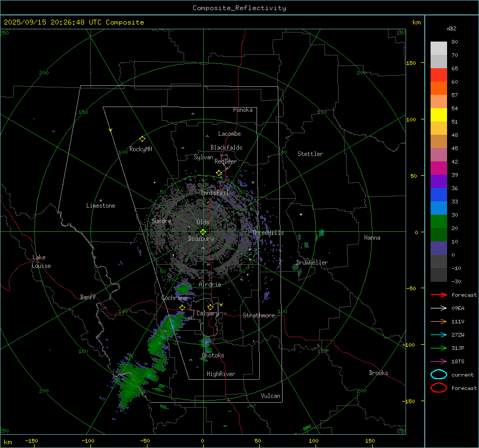This screenshot has height=448, width=479.
Task: Click the Strathmore town label
Action: click(259, 315)
